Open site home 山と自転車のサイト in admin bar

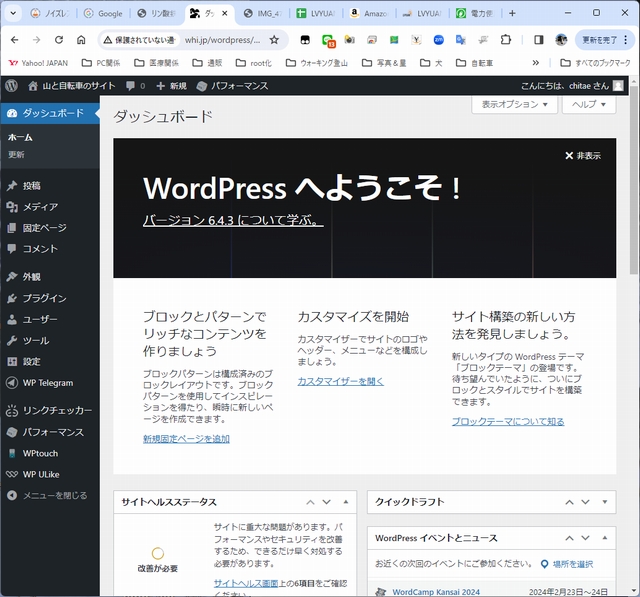click(71, 86)
